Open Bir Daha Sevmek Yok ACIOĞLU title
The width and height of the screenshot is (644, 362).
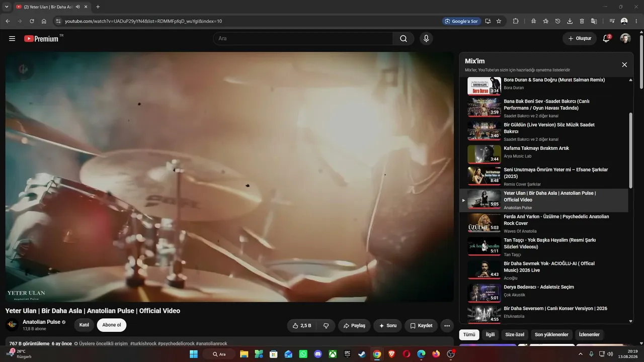549,267
